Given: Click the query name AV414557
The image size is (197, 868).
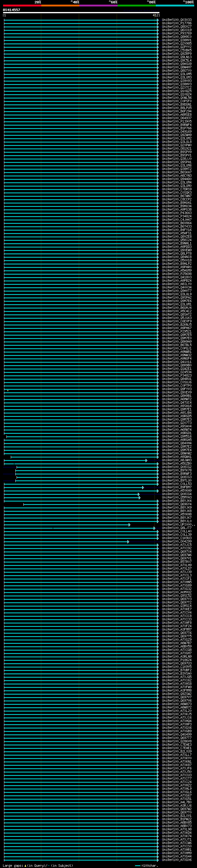Looking at the screenshot, I should pos(11,10).
